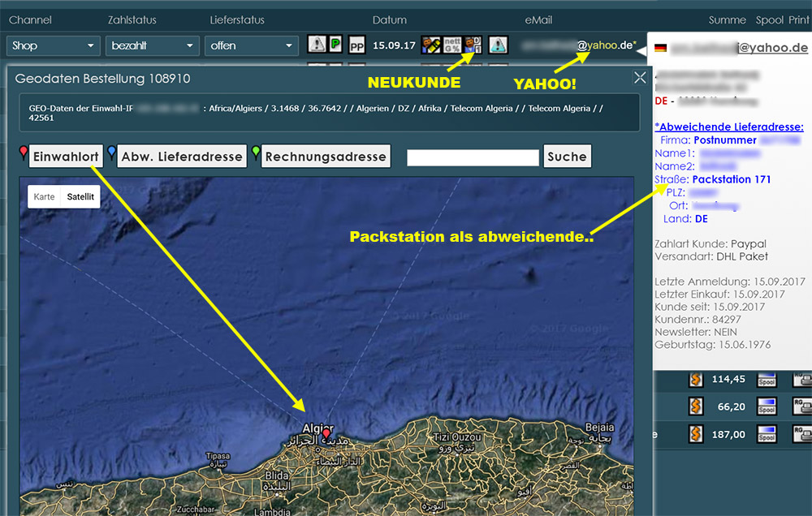Click the 'Newsletter: NEIN' line

click(x=696, y=333)
